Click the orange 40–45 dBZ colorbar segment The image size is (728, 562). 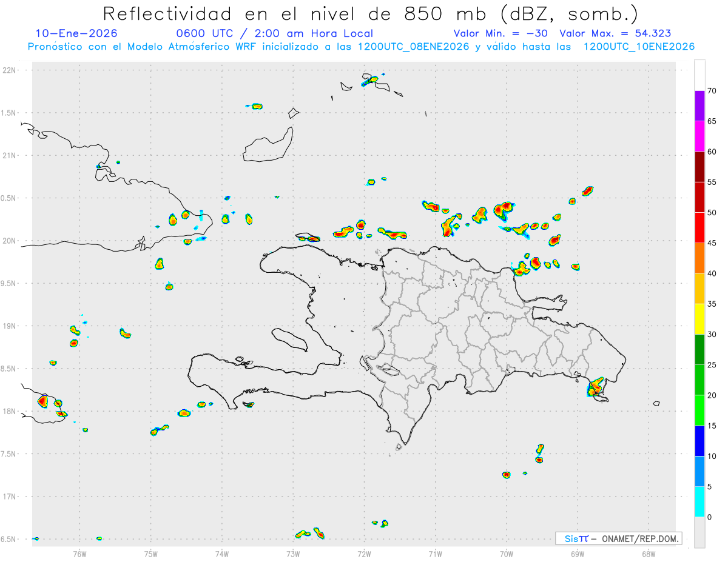699,258
